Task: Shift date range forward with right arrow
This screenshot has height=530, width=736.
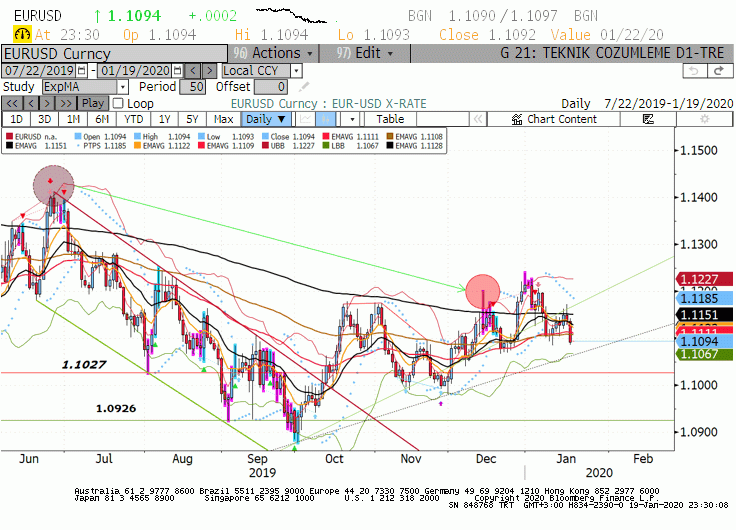Action: [x=209, y=71]
